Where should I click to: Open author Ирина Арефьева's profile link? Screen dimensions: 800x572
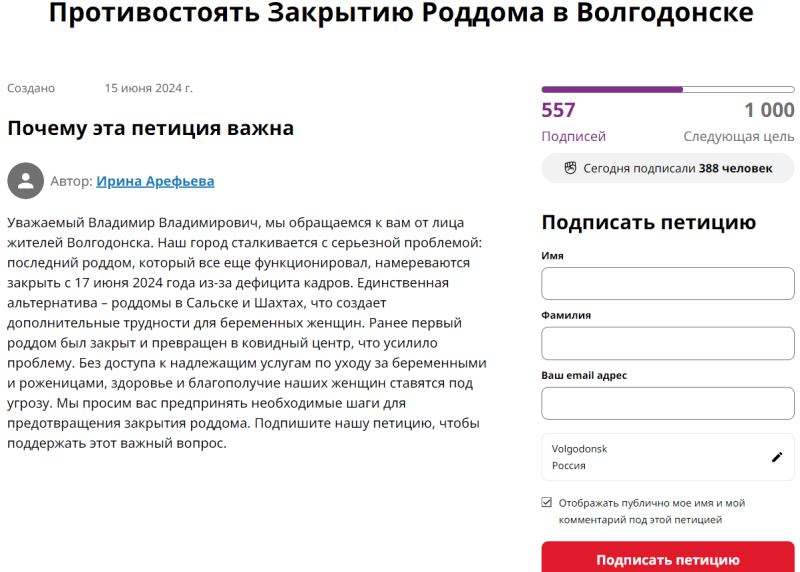pyautogui.click(x=155, y=181)
